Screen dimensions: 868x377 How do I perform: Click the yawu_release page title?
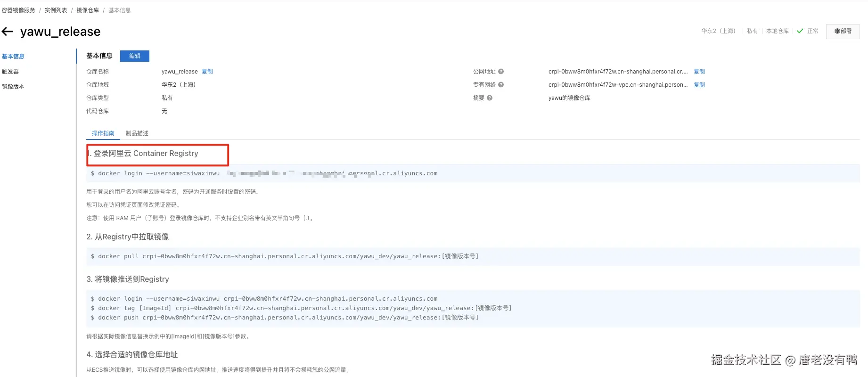click(x=60, y=32)
